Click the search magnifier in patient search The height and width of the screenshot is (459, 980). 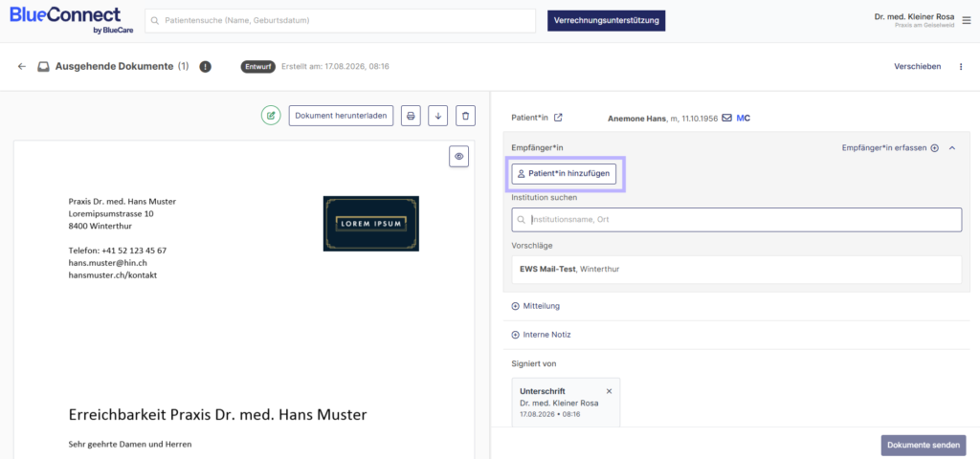point(155,21)
